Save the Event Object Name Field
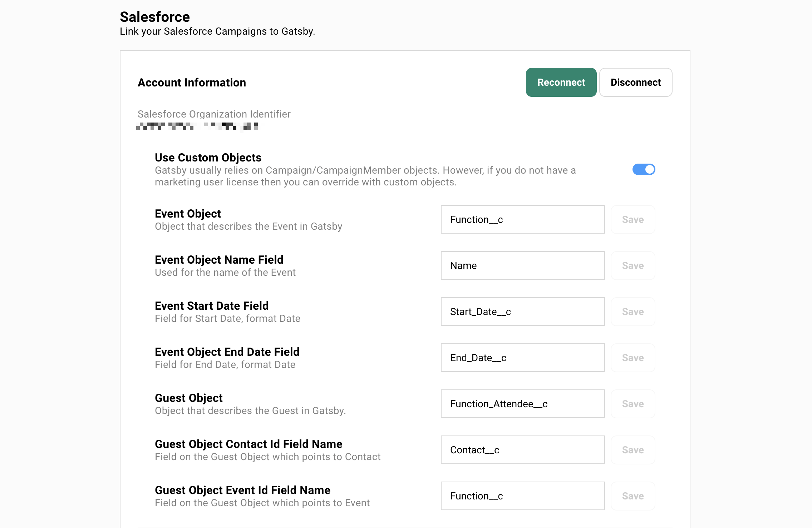Image resolution: width=812 pixels, height=528 pixels. tap(633, 265)
